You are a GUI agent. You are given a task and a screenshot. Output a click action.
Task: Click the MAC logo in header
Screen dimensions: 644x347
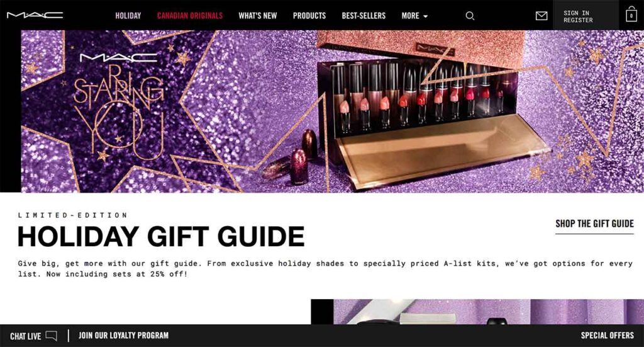click(x=35, y=15)
